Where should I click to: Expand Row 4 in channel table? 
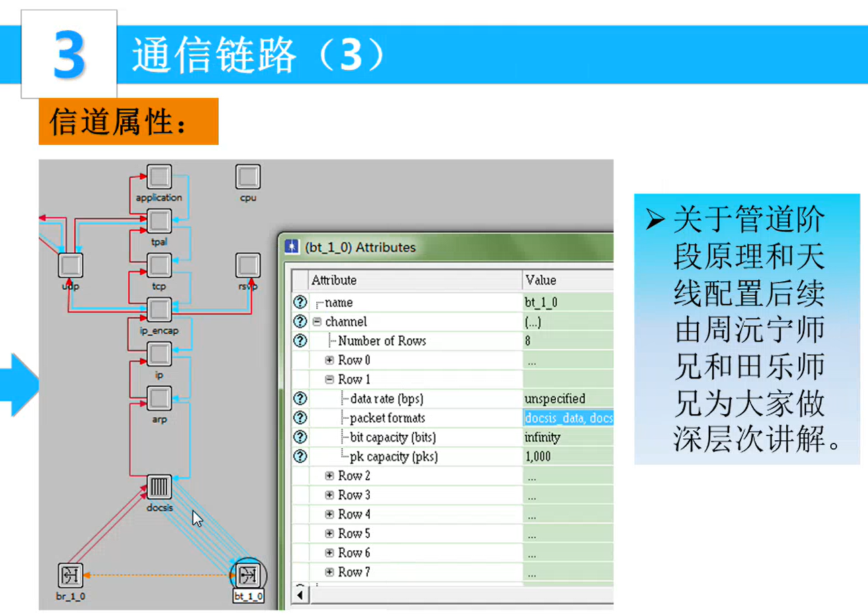330,515
